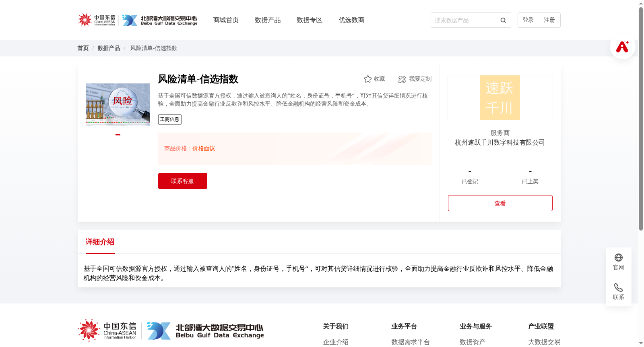Click the scrollbar down arrow
The width and height of the screenshot is (644, 347).
[x=641, y=343]
